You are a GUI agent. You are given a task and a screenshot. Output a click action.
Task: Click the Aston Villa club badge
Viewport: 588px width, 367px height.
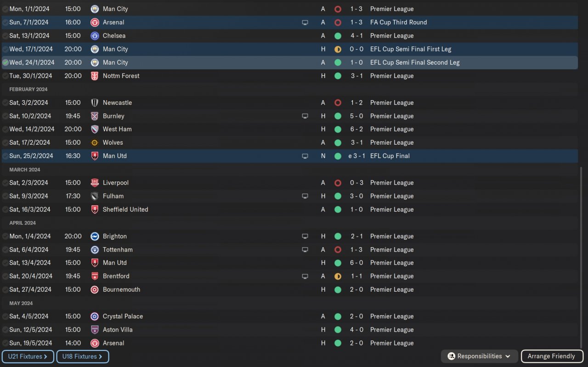point(95,330)
